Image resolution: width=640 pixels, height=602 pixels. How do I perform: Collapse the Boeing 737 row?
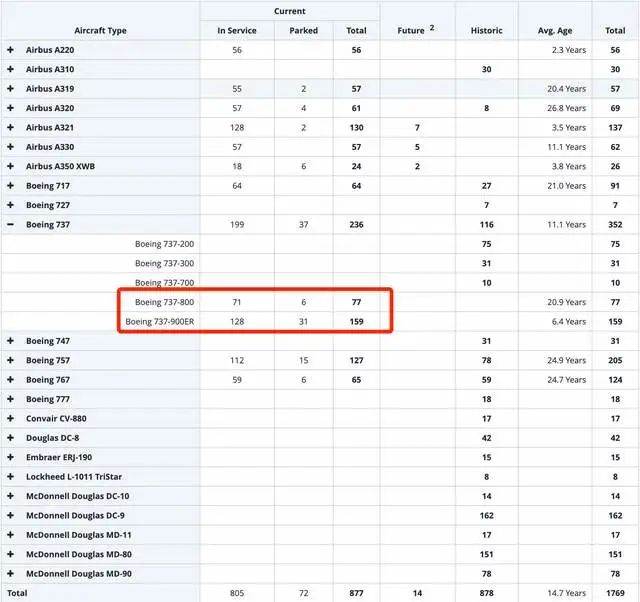11,224
